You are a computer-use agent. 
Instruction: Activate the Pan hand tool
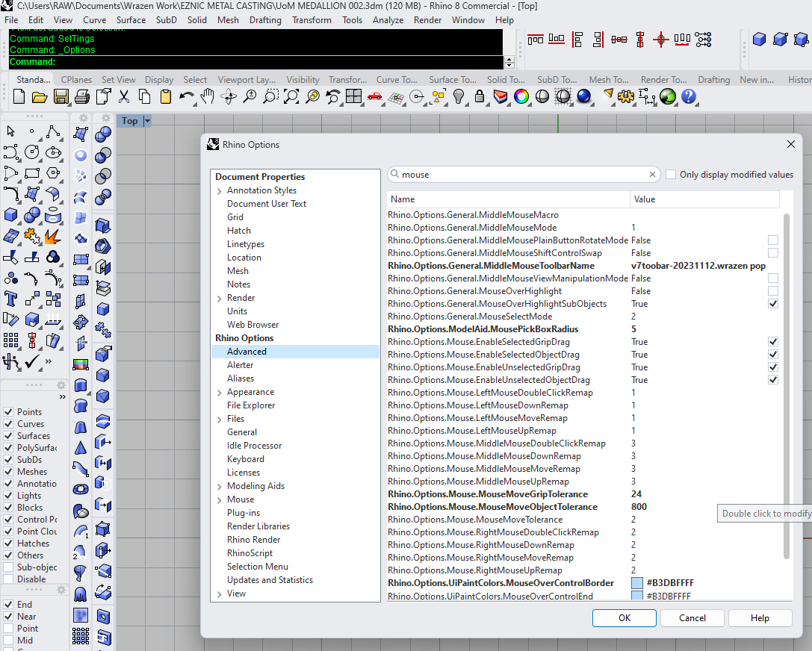207,97
